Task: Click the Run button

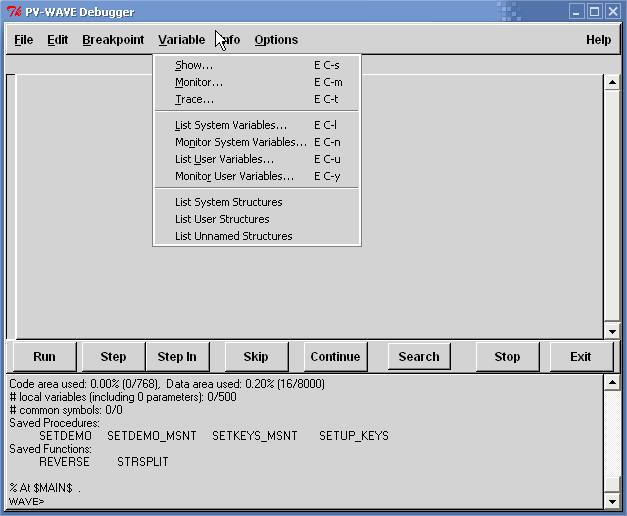Action: click(44, 356)
